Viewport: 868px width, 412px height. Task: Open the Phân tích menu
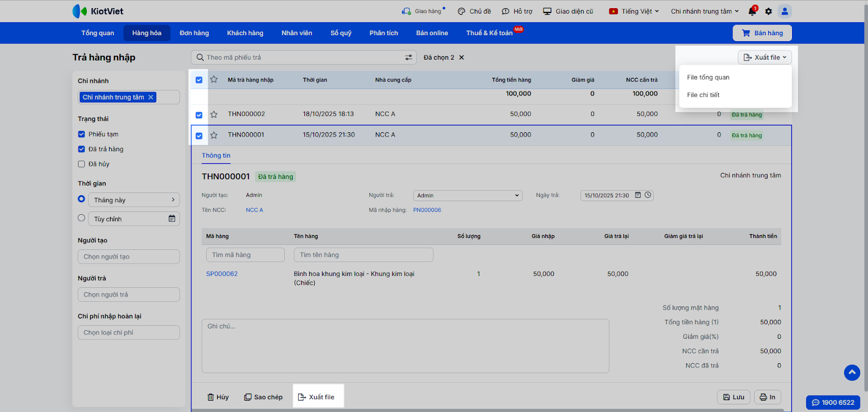pos(384,33)
